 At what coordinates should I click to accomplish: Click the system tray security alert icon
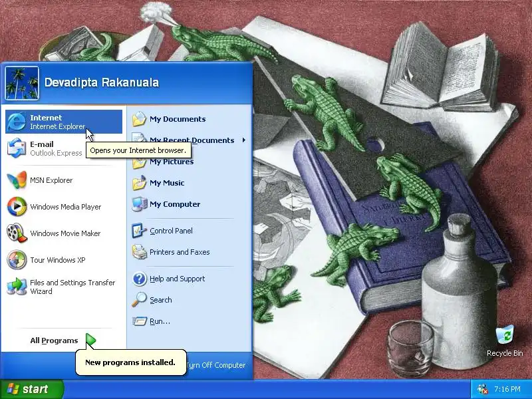tap(482, 389)
